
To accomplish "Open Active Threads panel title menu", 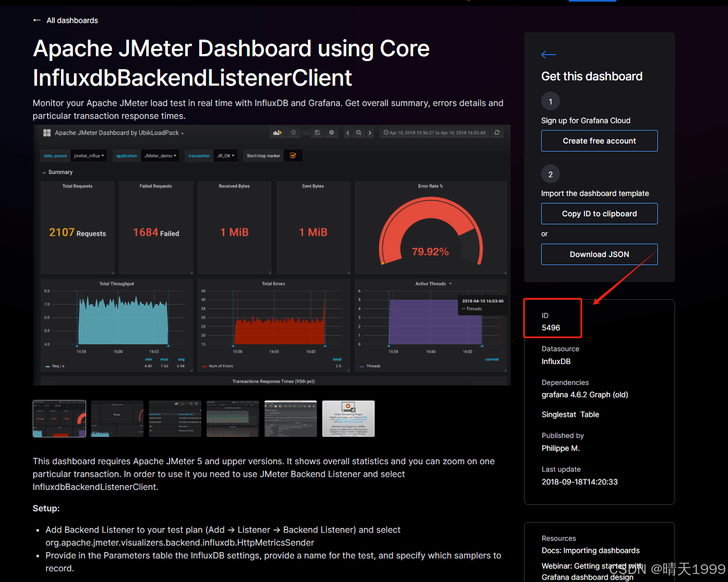I will 433,284.
